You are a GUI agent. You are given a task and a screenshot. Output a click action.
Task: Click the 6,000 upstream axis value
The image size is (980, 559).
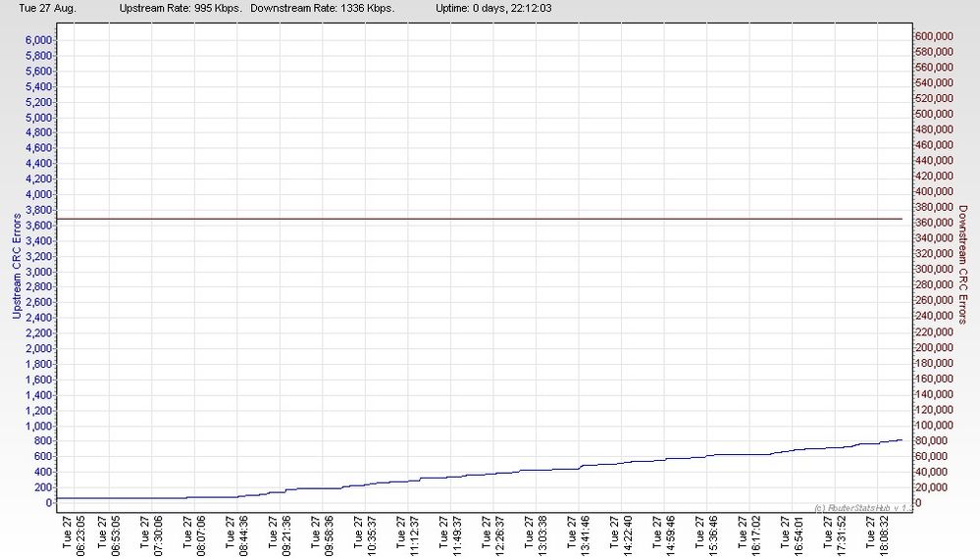coord(39,40)
